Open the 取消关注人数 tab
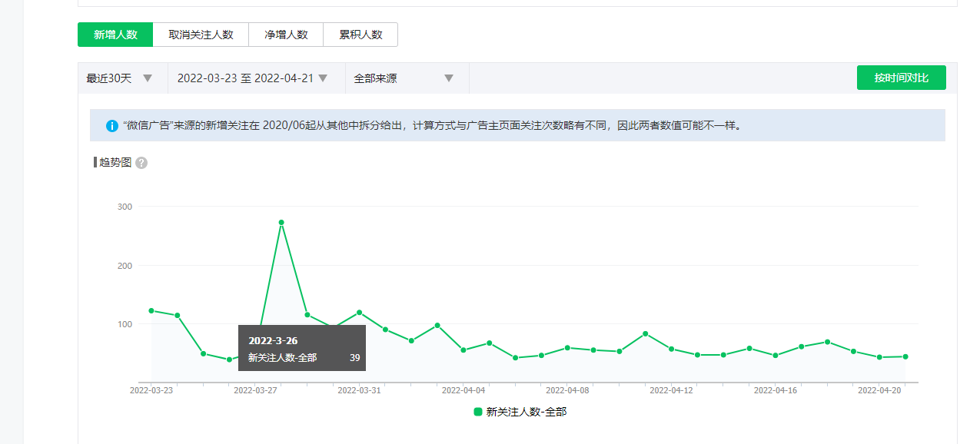 click(201, 35)
